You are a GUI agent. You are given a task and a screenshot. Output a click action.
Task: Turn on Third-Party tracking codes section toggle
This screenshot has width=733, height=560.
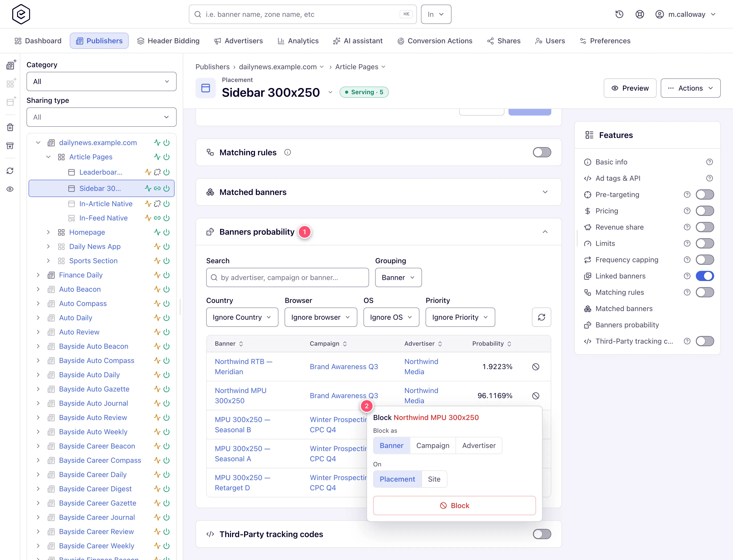(542, 534)
